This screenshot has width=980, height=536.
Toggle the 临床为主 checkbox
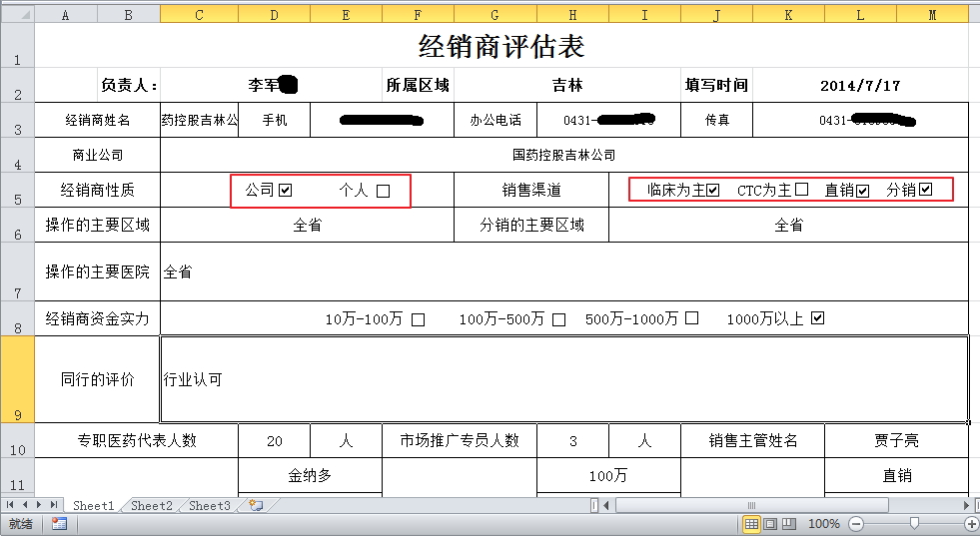point(712,190)
